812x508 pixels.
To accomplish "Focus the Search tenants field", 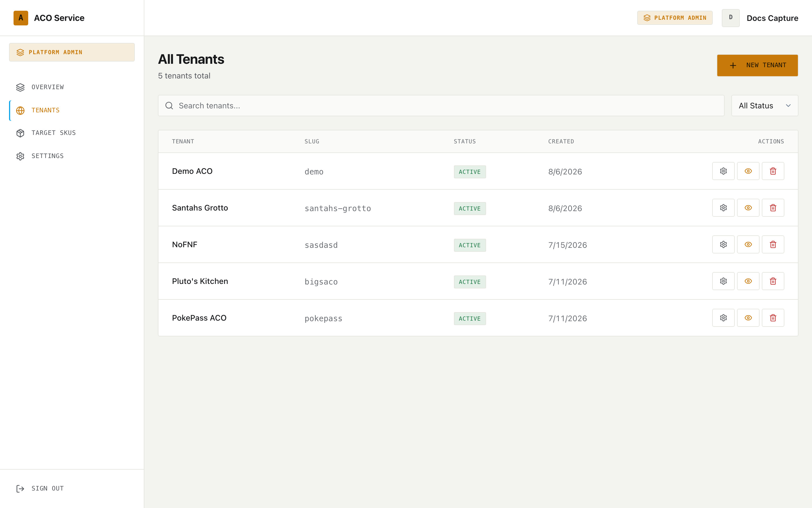I will [441, 106].
